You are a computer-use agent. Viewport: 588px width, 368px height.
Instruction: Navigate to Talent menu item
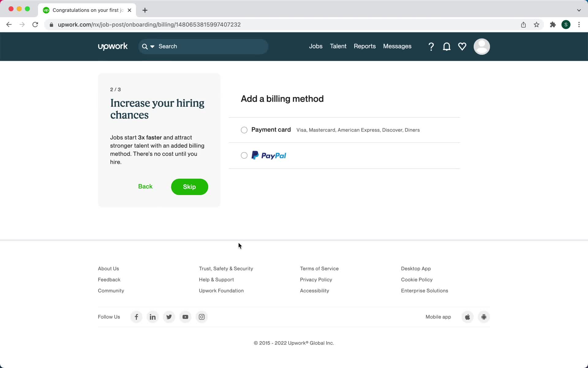tap(338, 46)
